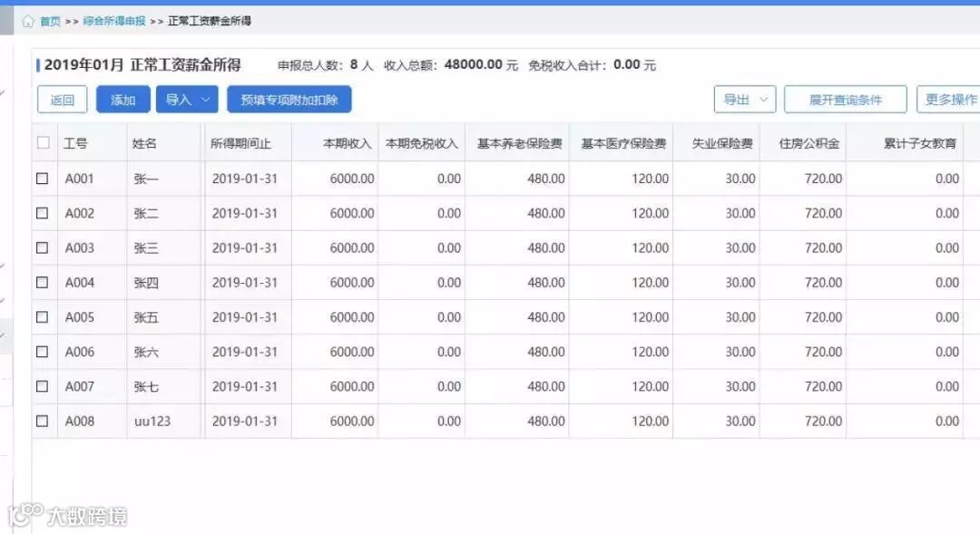Click the home icon in breadcrumb
980x534 pixels.
[x=27, y=21]
